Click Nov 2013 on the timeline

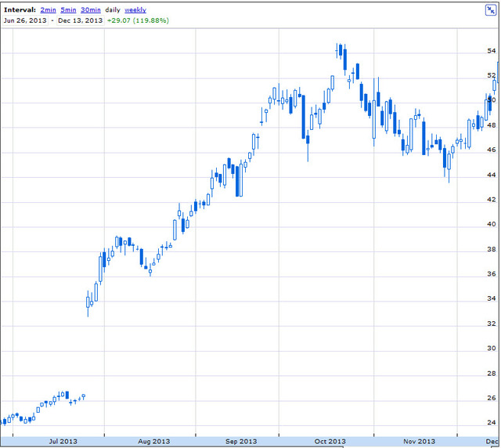coord(420,441)
